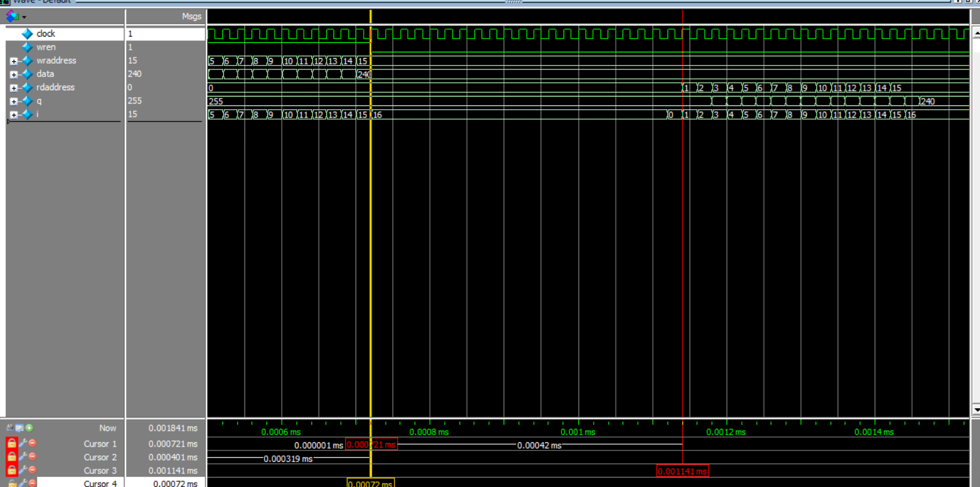Click the Cursor 1 label
The height and width of the screenshot is (487, 980).
point(100,443)
